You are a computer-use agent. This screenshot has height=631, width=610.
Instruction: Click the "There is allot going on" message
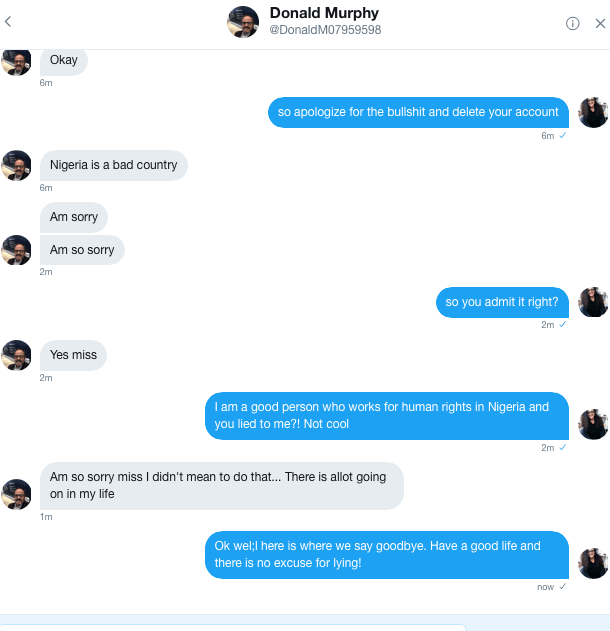click(x=221, y=486)
